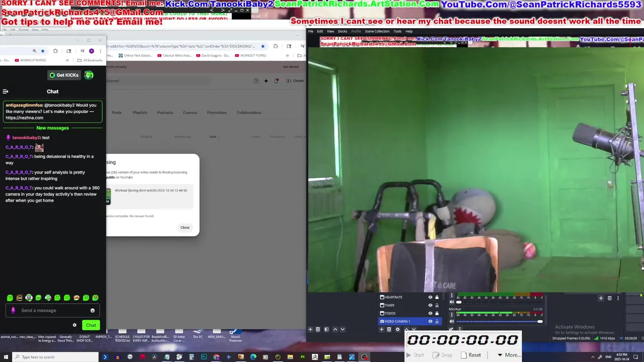Open Mic/Aux three-dot options menu
This screenshot has height=362, width=644.
click(x=452, y=315)
